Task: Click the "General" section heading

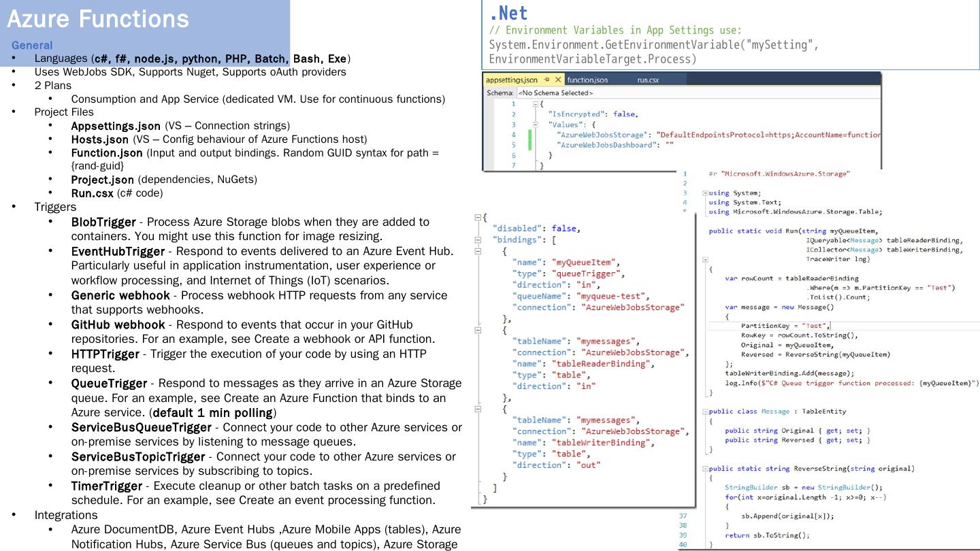Action: pyautogui.click(x=32, y=46)
